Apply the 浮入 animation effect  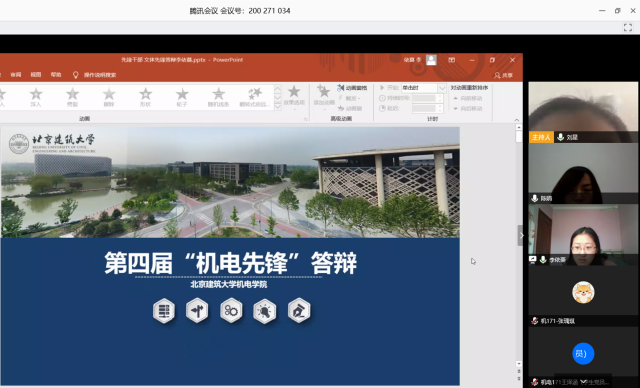click(x=36, y=98)
